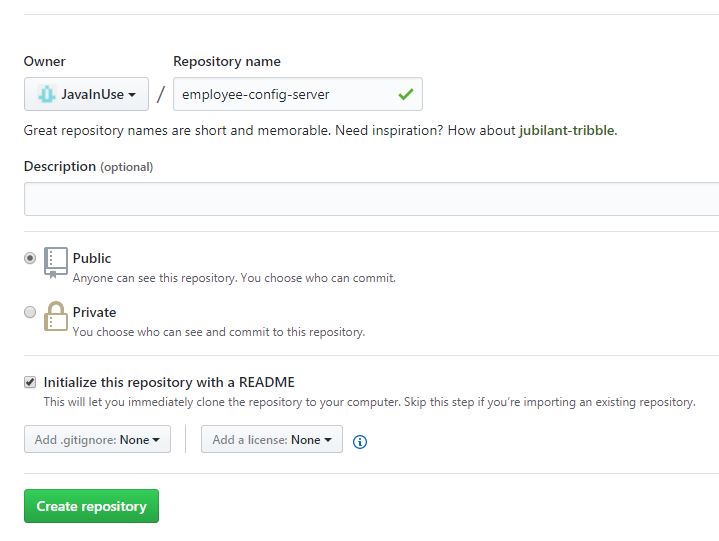Open the Owner JavaInUse dropdown
Viewport: 719px width, 541px height.
86,94
